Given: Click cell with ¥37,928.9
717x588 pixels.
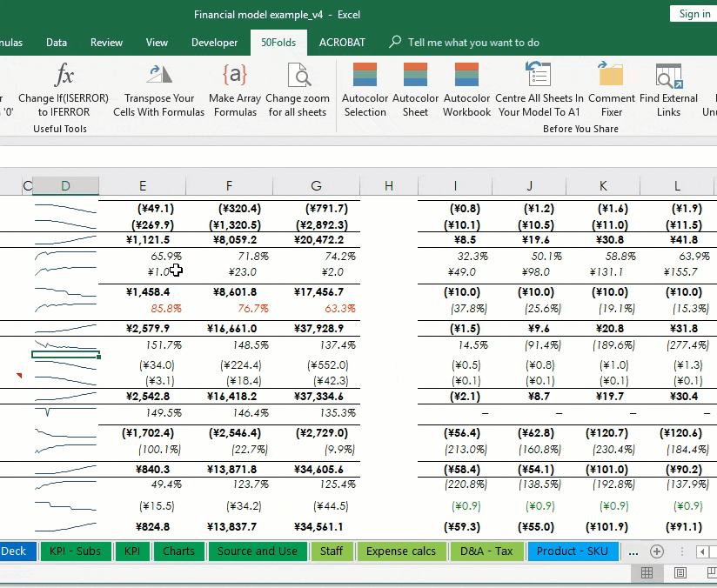Looking at the screenshot, I should (x=317, y=329).
